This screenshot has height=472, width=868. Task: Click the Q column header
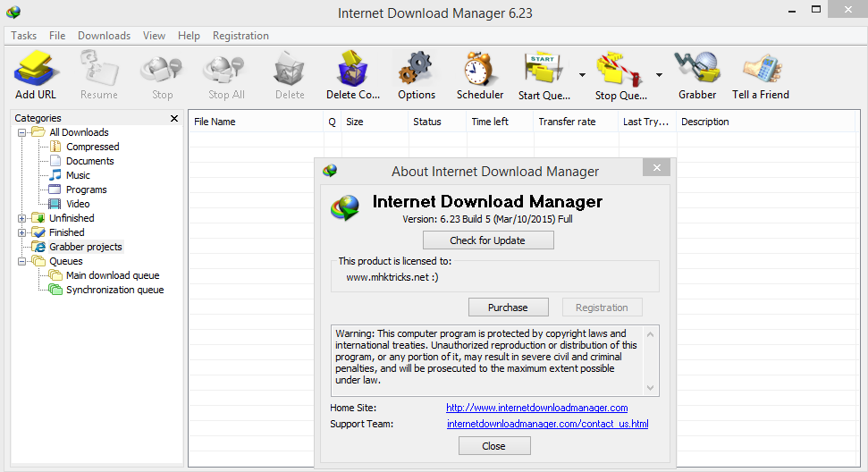point(333,122)
